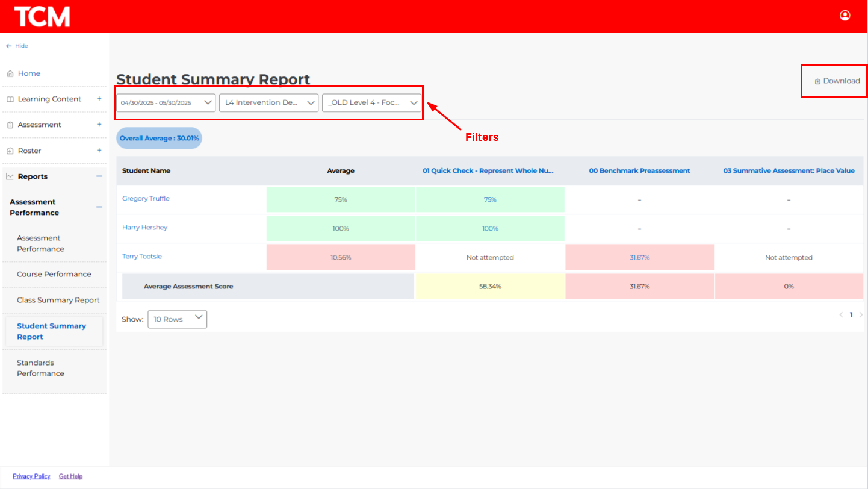Expand the Learning Content plus sign
The image size is (868, 489).
(99, 99)
